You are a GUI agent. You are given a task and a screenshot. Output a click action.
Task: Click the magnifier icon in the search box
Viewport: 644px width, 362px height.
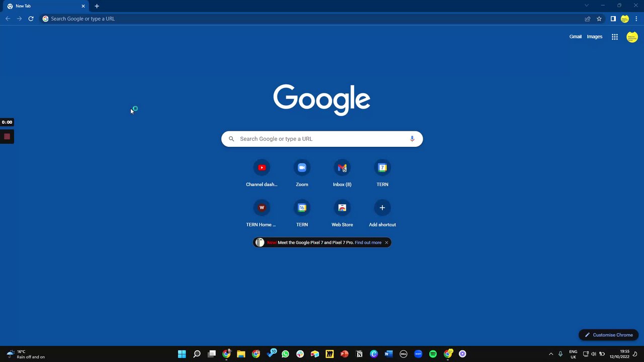pos(231,139)
